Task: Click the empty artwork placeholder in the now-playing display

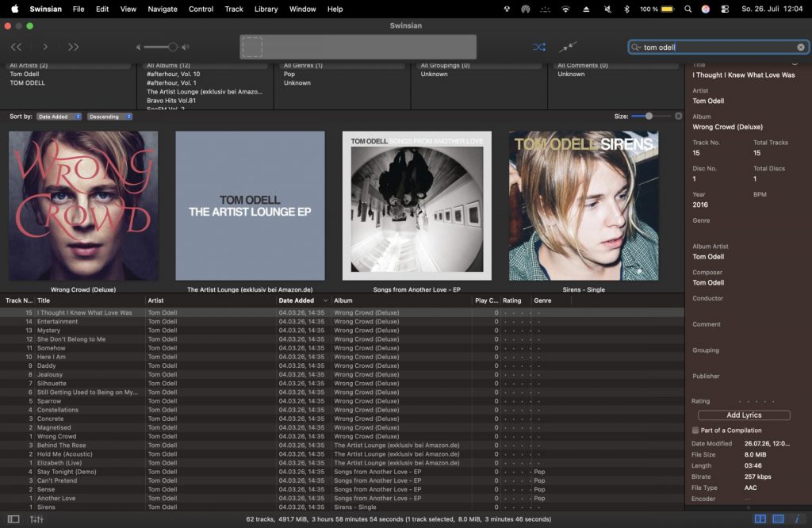Action: pyautogui.click(x=252, y=47)
